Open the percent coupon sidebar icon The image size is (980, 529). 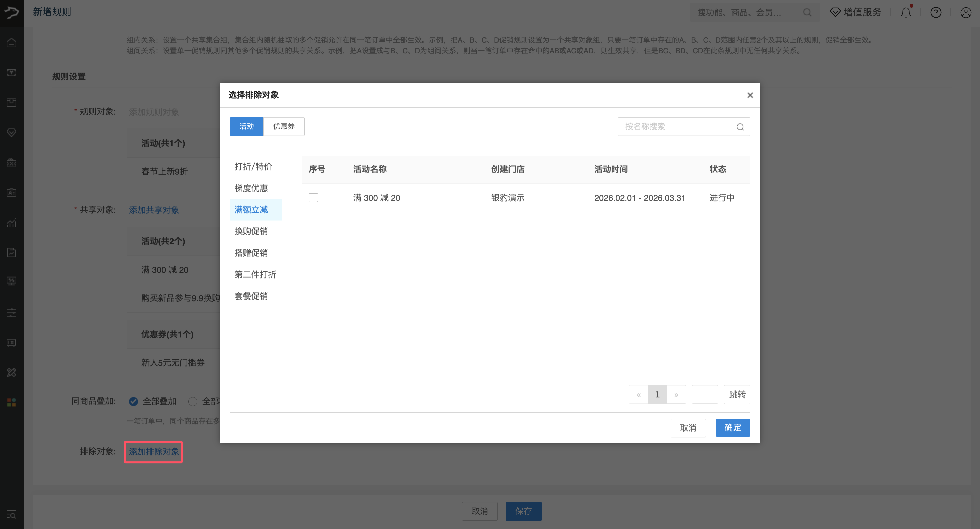pyautogui.click(x=12, y=163)
